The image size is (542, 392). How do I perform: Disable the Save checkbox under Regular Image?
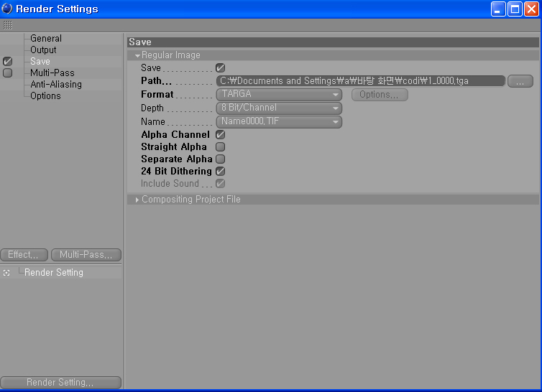[x=221, y=67]
